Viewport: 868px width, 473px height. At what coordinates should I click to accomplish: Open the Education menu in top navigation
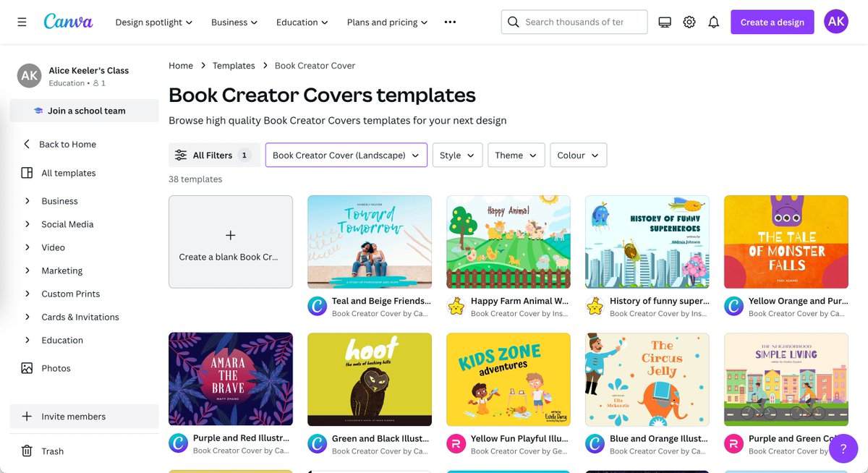coord(302,22)
